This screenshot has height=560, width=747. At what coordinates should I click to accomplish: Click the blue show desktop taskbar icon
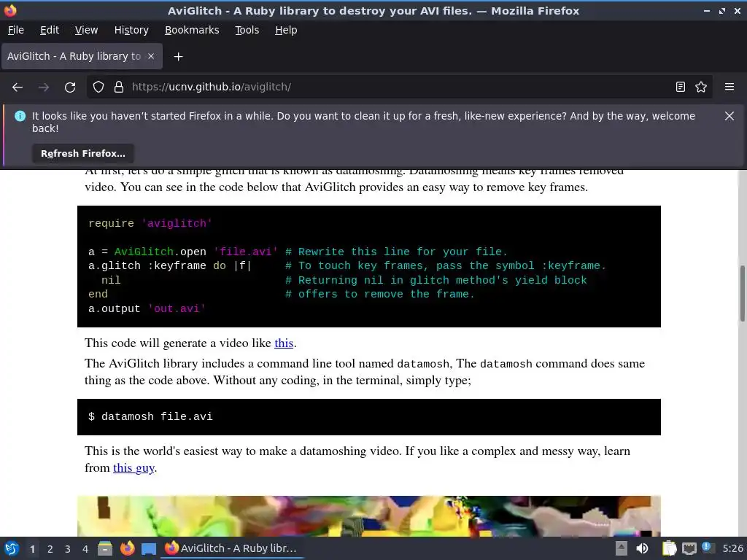click(x=149, y=548)
